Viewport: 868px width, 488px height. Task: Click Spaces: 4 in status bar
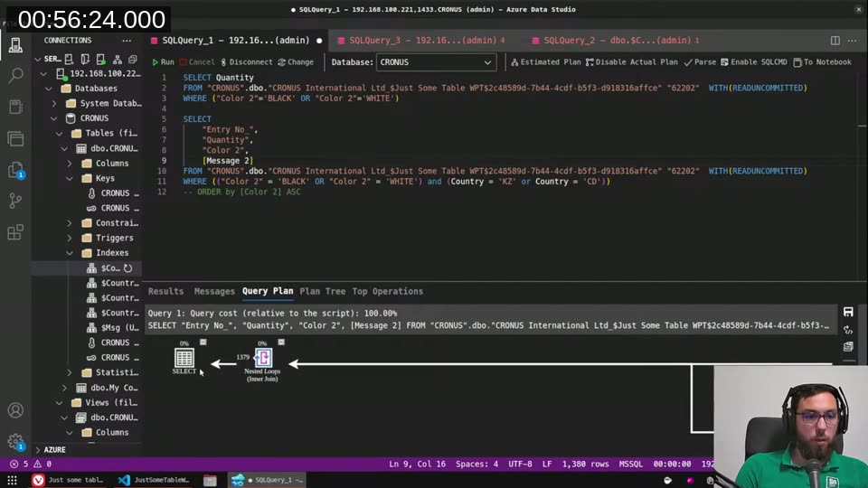pos(476,465)
